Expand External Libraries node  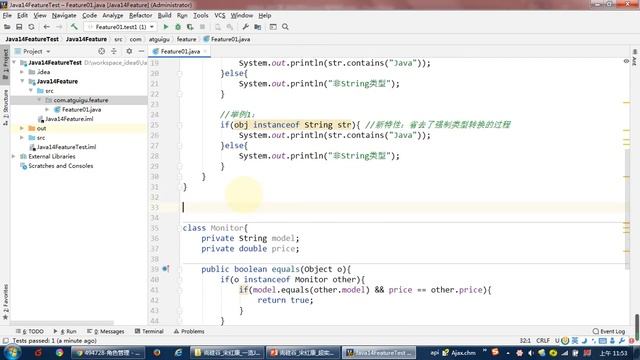click(x=13, y=156)
